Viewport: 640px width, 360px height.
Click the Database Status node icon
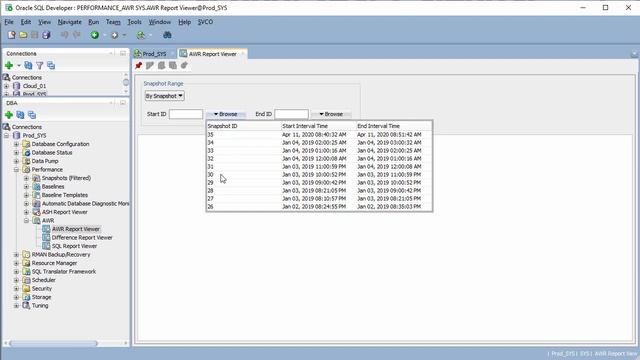(x=27, y=153)
